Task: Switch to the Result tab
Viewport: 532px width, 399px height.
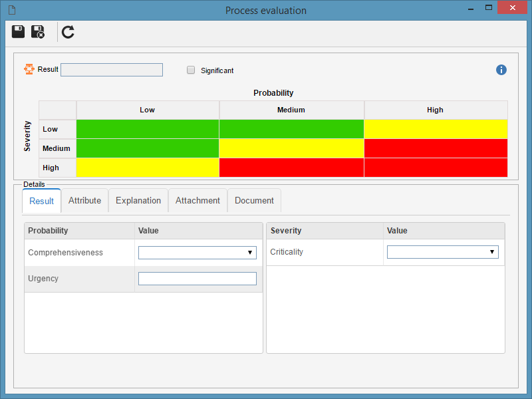Action: 41,201
